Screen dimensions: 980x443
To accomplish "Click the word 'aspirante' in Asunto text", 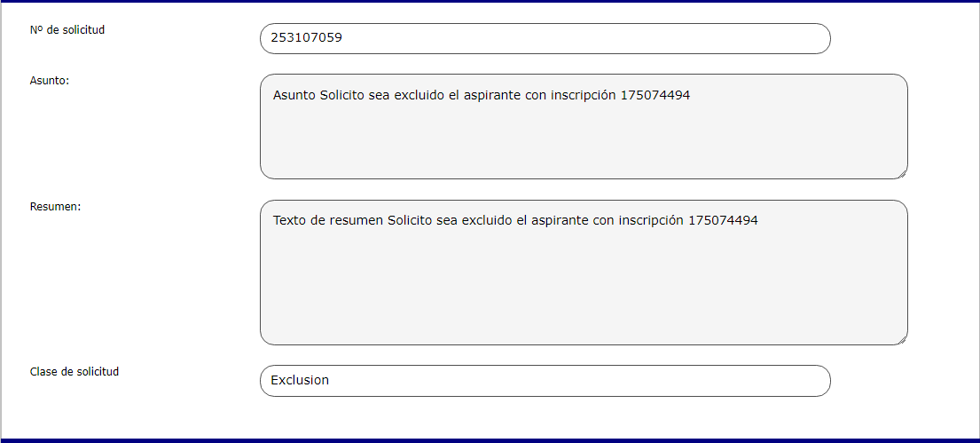I will (490, 95).
